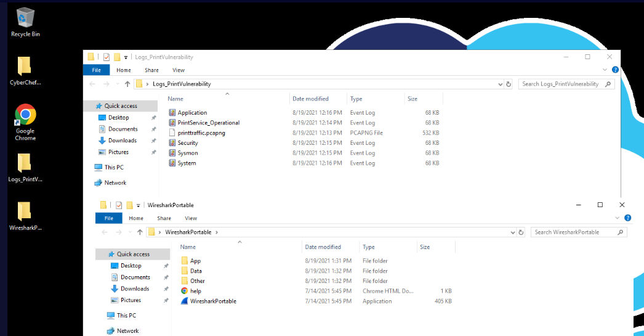Screen dimensions: 644x336
Task: Select Quick access in Logs_PrintVulnerability sidebar
Action: [120, 105]
